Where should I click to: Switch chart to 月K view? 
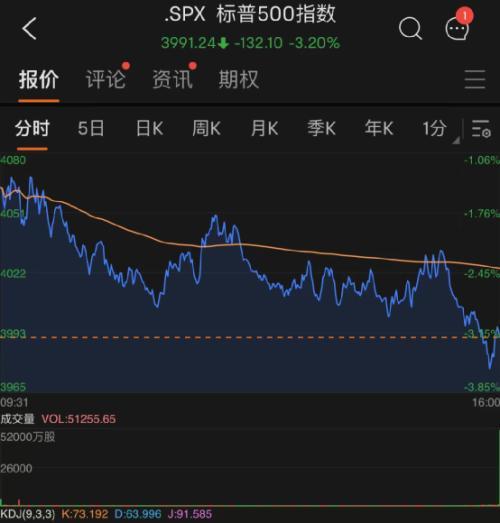pyautogui.click(x=265, y=128)
